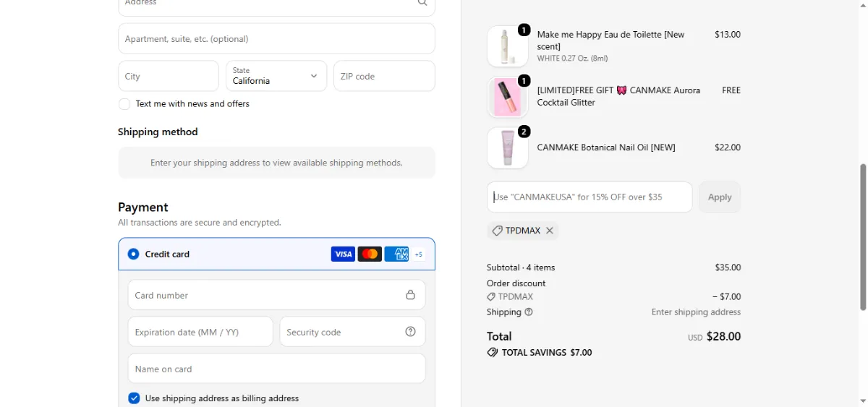Click the Shipping info question mark icon
This screenshot has height=407, width=868.
529,312
